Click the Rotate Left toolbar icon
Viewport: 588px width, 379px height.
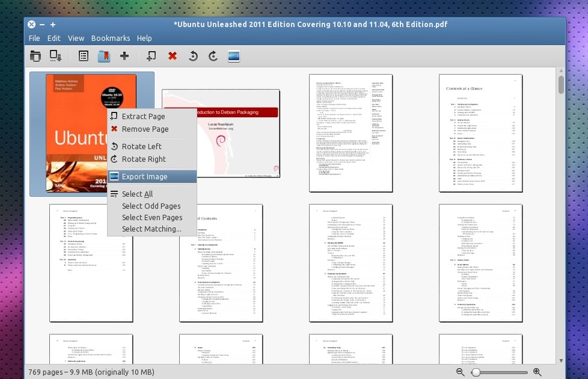click(x=193, y=56)
